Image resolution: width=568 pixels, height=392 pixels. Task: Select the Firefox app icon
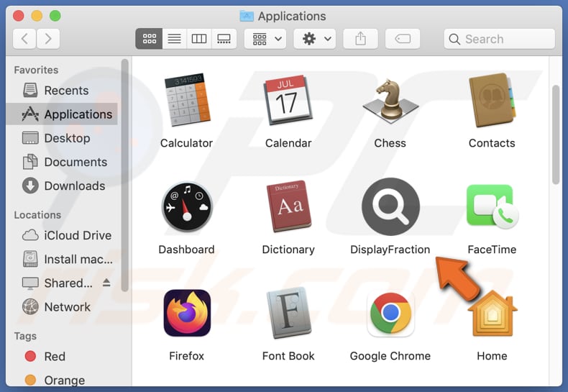pyautogui.click(x=187, y=313)
